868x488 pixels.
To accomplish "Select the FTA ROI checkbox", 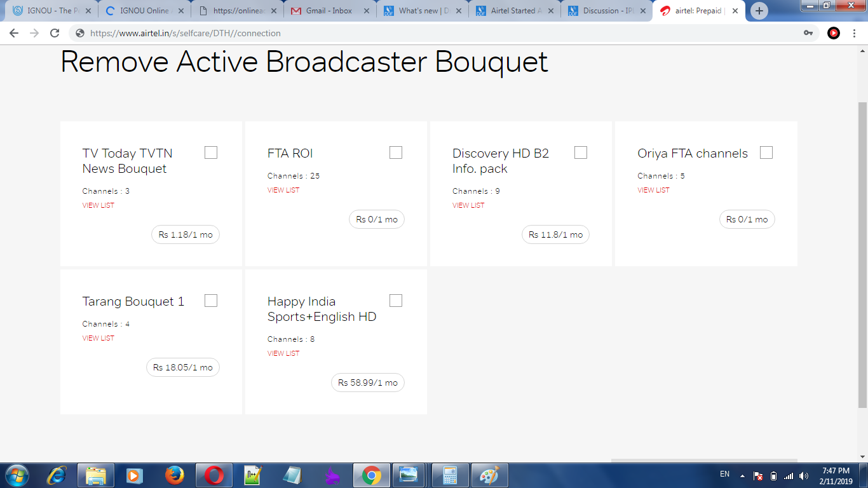I will click(396, 152).
